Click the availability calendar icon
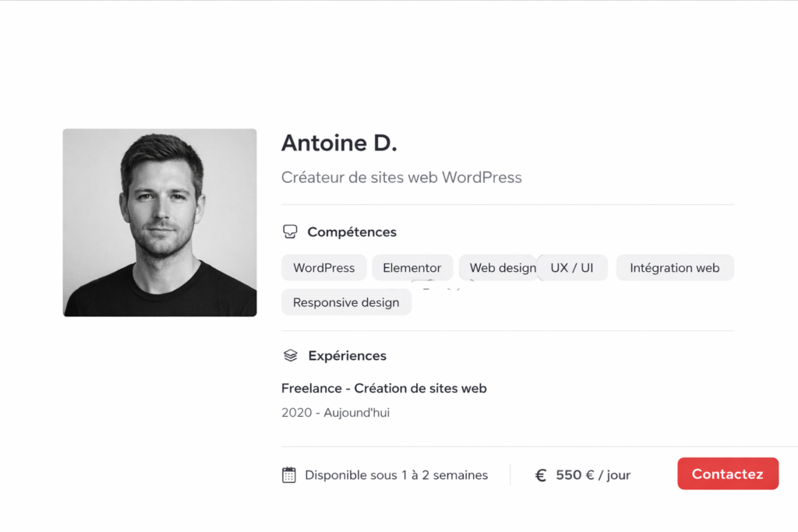Viewport: 798px width, 532px height. (289, 475)
